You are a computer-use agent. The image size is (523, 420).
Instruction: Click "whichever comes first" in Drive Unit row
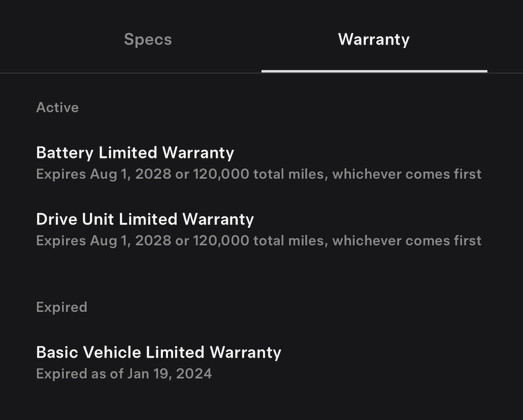(x=407, y=241)
